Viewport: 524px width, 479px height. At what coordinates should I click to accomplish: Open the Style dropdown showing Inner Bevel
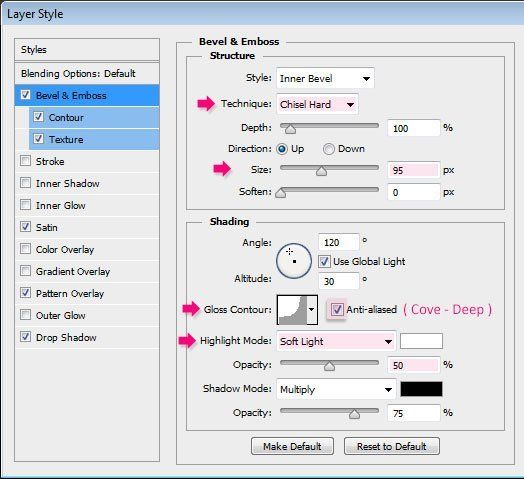click(325, 79)
